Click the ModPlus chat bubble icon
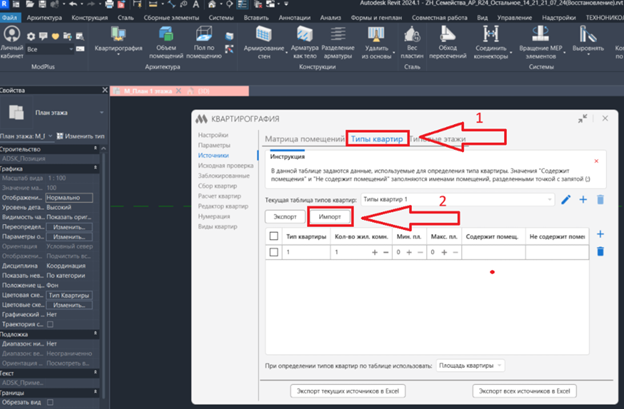This screenshot has height=409, width=624. point(43,36)
